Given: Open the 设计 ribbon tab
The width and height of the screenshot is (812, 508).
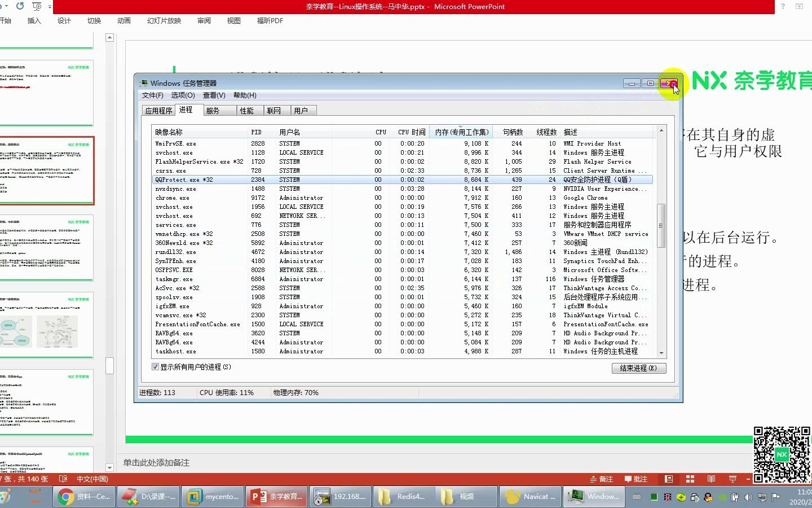Looking at the screenshot, I should [64, 21].
